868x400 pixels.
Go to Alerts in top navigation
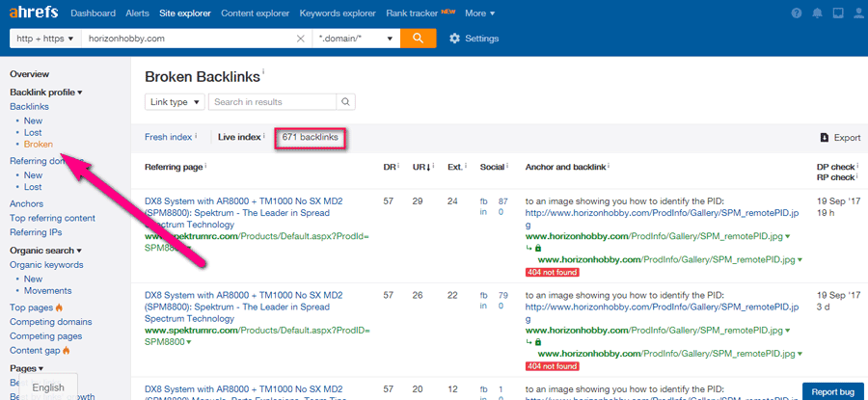coord(137,13)
